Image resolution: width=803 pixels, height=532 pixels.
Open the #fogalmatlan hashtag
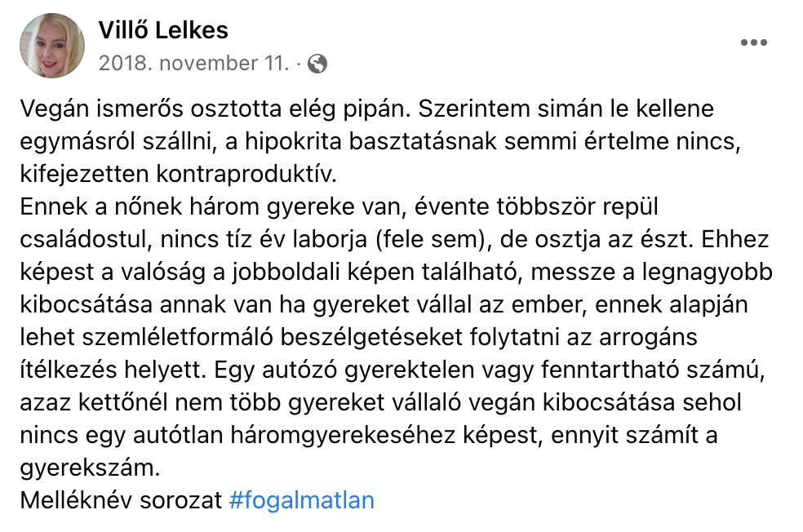(x=302, y=499)
